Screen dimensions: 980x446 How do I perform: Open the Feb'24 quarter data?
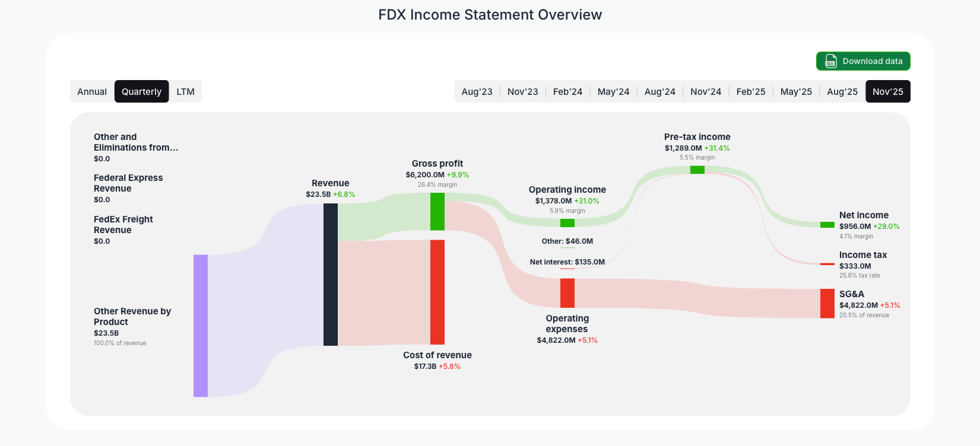click(567, 91)
